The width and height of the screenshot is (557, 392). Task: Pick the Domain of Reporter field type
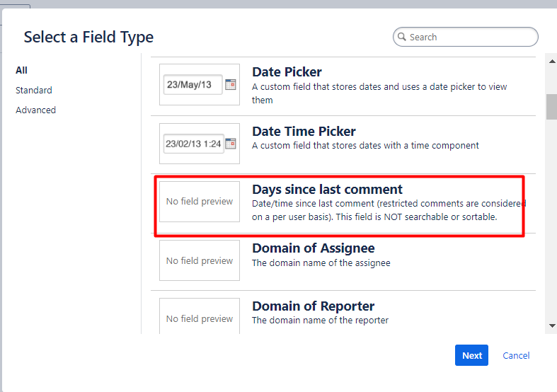(x=343, y=313)
